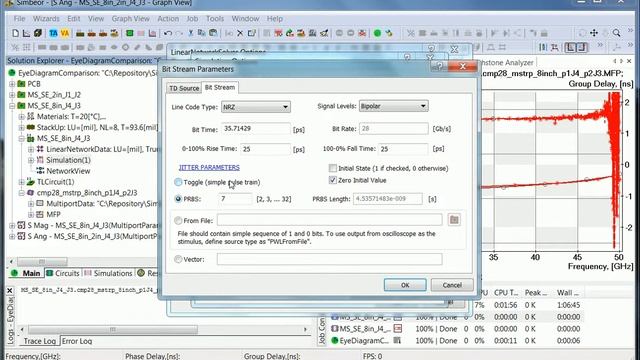Click the Cut scissors toolbar icon

pos(191,33)
